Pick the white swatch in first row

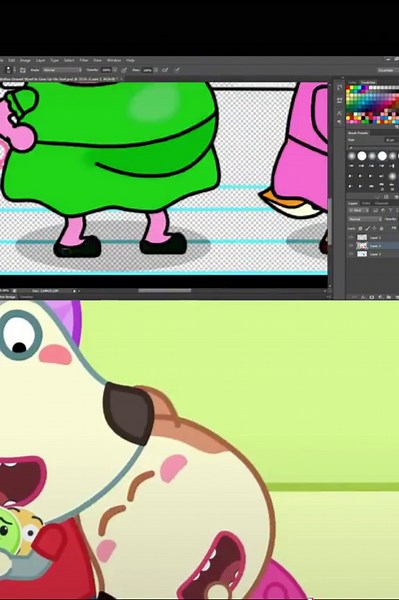371,88
